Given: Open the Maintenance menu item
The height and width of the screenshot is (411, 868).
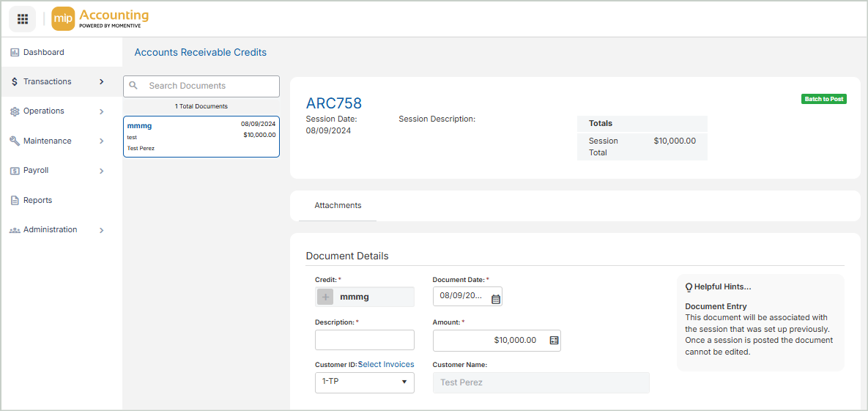Looking at the screenshot, I should pyautogui.click(x=48, y=141).
